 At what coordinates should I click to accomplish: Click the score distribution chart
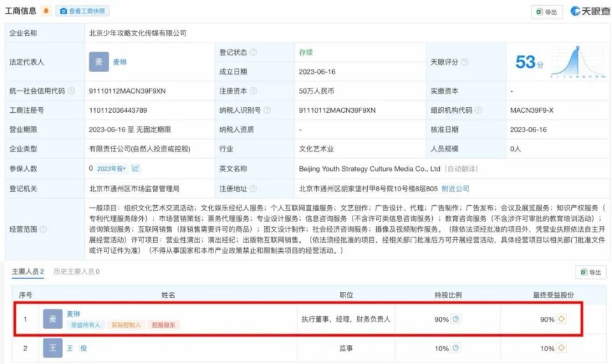578,62
